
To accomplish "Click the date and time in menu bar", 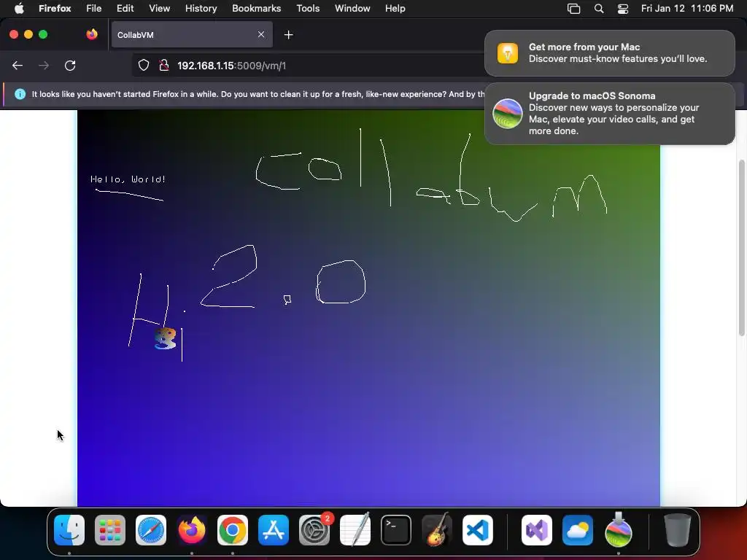I will click(x=687, y=9).
